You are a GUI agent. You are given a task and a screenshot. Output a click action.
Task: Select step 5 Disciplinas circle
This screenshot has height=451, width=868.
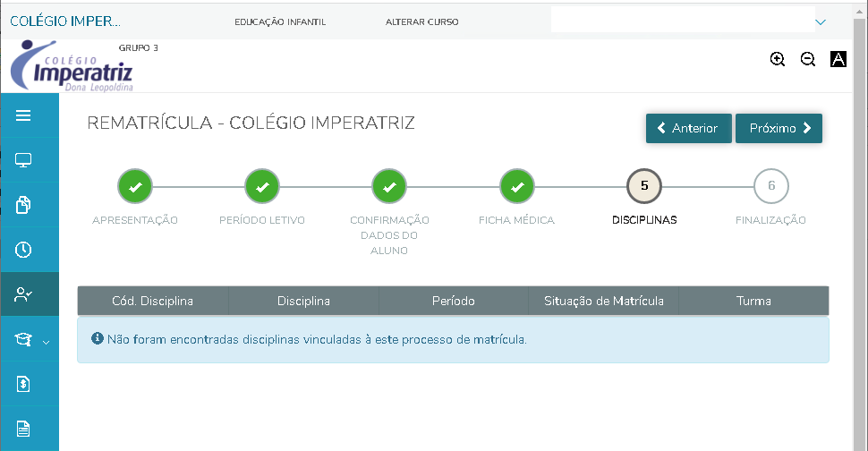(x=644, y=186)
